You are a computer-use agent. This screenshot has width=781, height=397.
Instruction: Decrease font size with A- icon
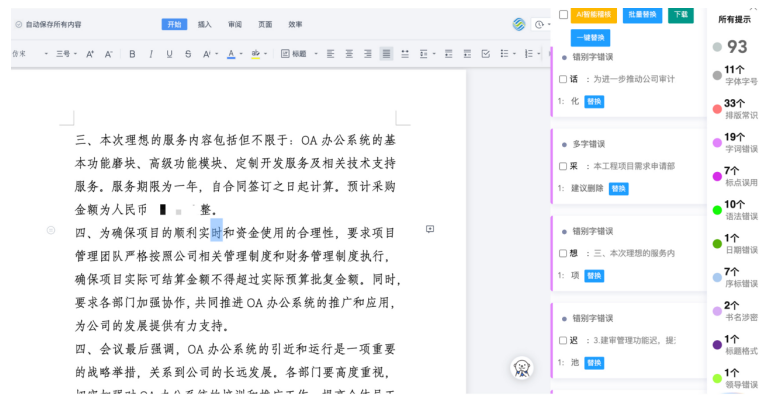click(x=109, y=54)
